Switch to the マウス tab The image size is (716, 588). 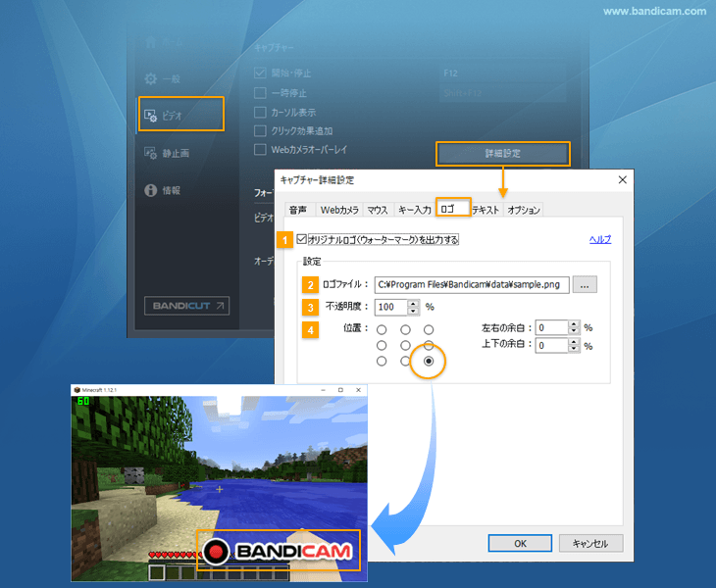pyautogui.click(x=378, y=210)
